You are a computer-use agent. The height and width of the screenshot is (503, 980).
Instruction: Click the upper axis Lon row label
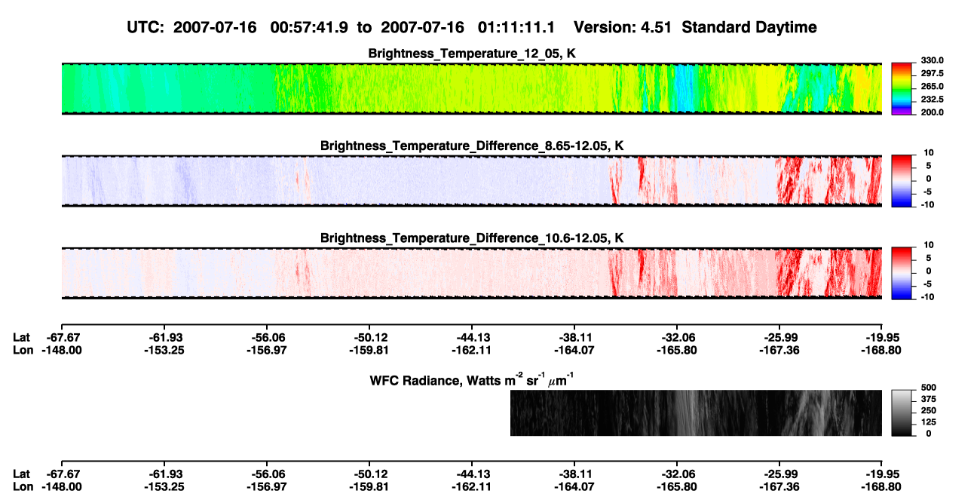(x=23, y=350)
